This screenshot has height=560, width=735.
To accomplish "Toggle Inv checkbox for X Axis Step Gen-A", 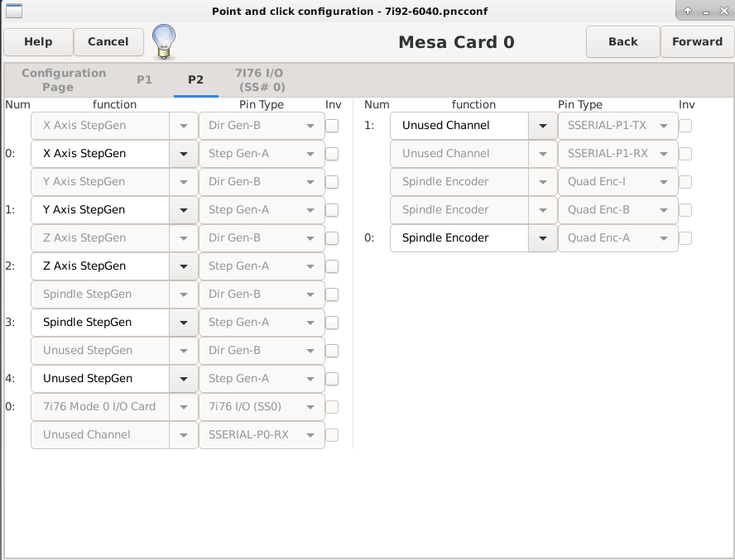I will coord(332,154).
